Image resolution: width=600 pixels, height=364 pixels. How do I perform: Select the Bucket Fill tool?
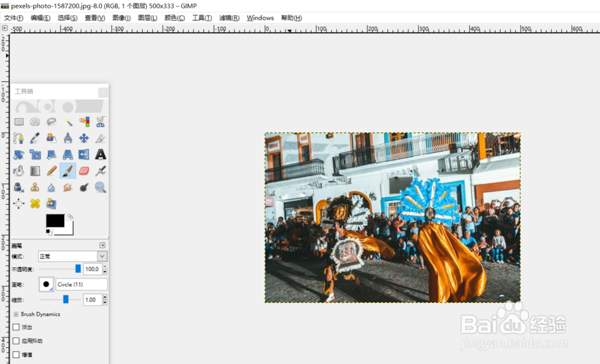tap(19, 171)
